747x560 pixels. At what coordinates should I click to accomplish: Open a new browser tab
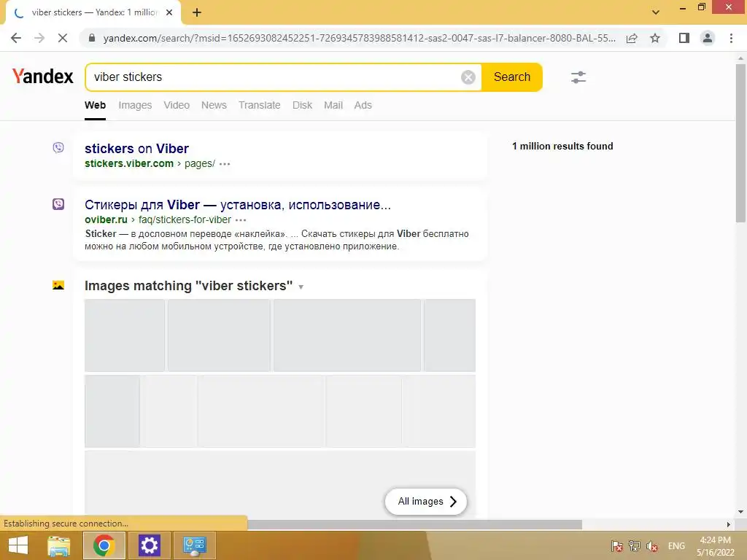coord(197,13)
